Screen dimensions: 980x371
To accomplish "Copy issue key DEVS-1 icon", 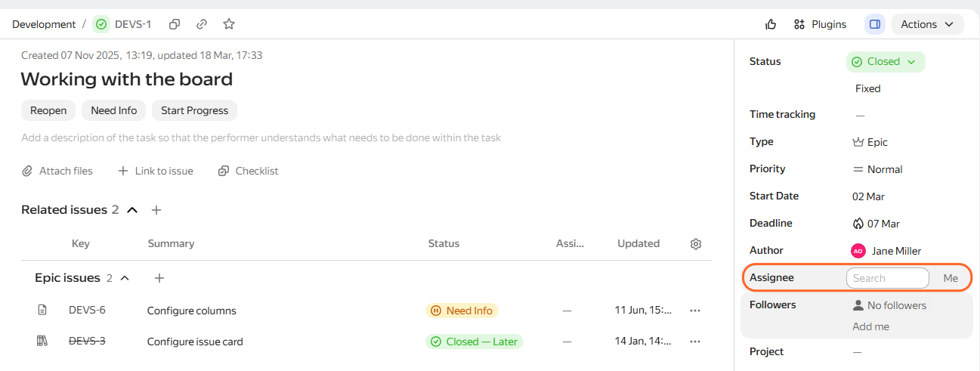I will pos(175,24).
